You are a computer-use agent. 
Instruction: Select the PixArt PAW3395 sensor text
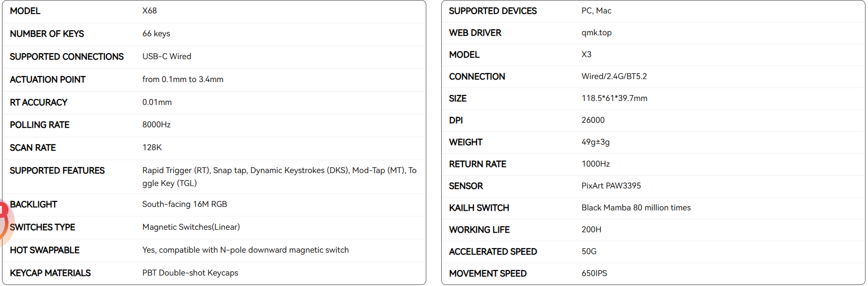(x=611, y=186)
